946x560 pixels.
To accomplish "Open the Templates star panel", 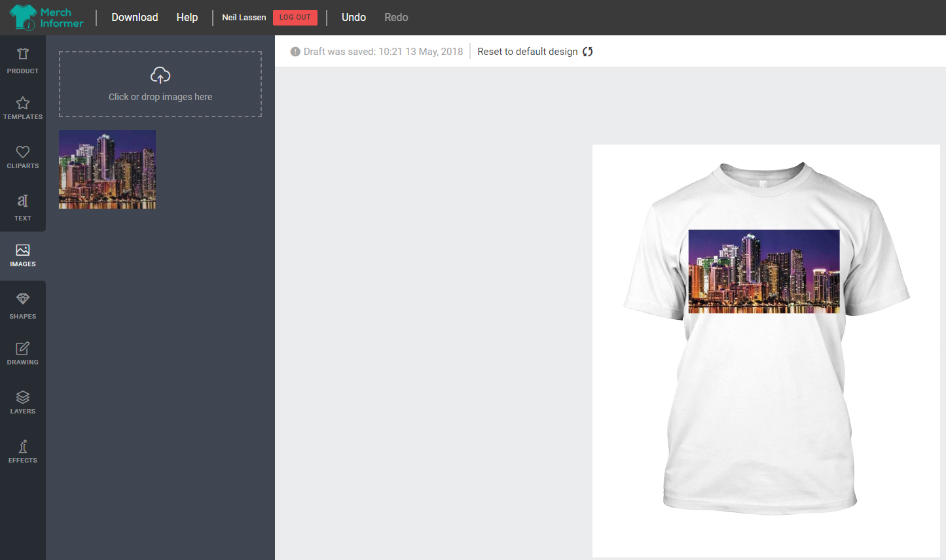I will click(23, 108).
